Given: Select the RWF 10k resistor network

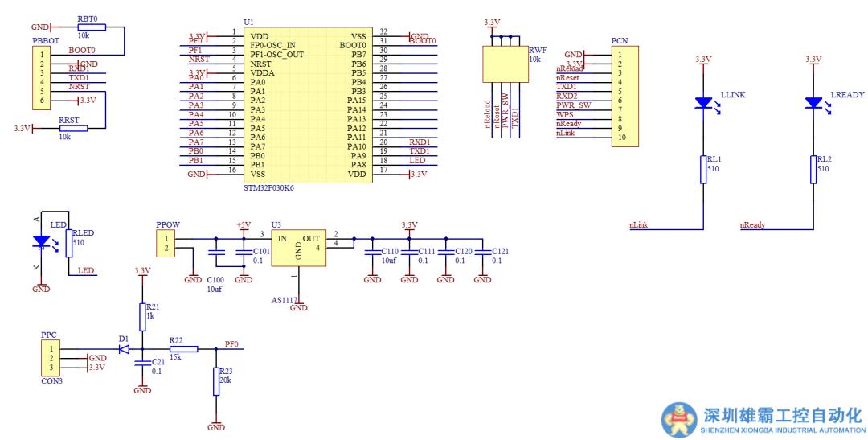Looking at the screenshot, I should click(503, 64).
